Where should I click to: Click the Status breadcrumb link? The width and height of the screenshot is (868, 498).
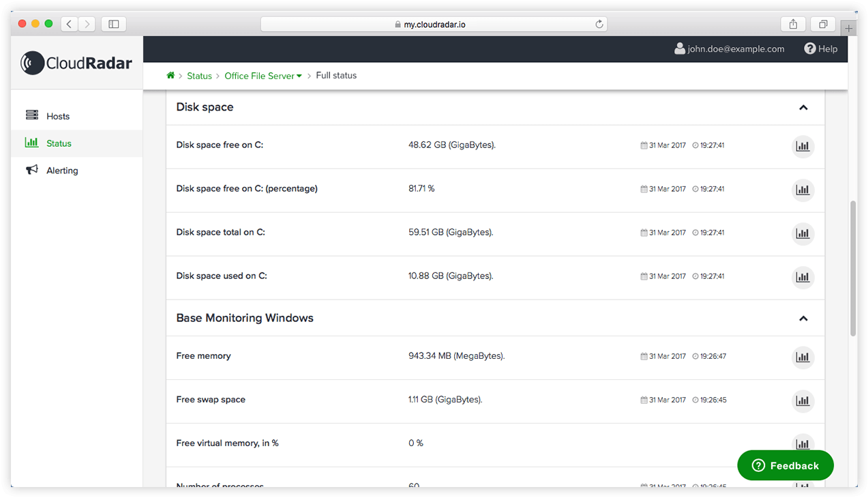(x=200, y=76)
